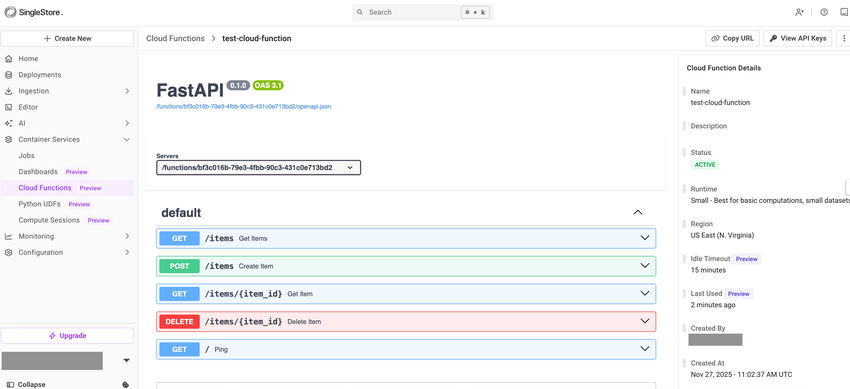
Task: Open the help question mark icon
Action: pos(825,12)
